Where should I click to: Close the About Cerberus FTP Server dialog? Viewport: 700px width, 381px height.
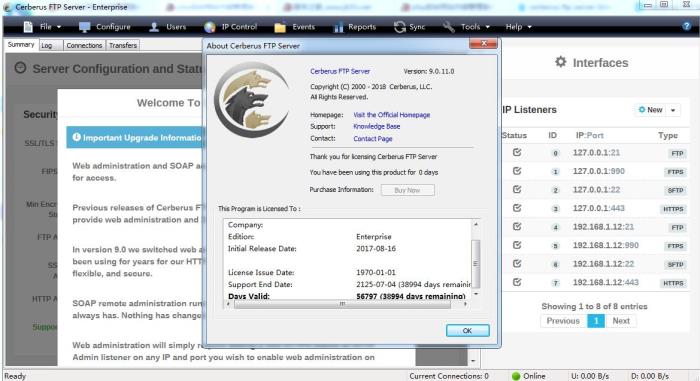[483, 43]
